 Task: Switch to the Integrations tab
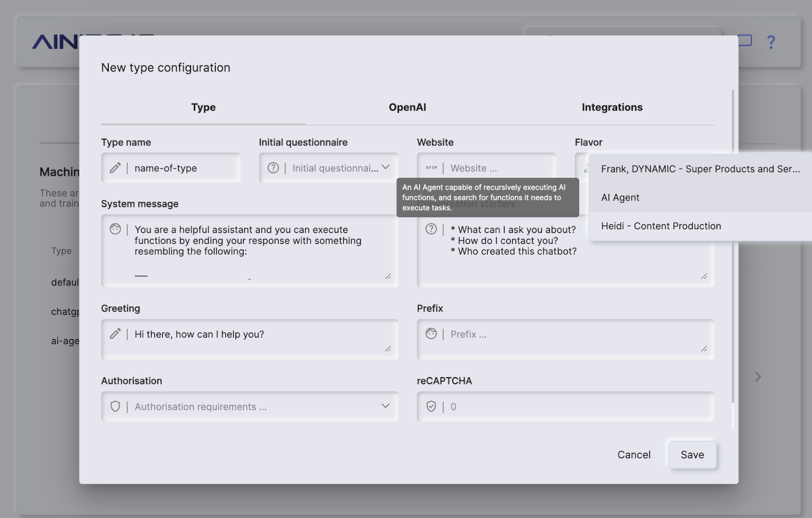(612, 107)
